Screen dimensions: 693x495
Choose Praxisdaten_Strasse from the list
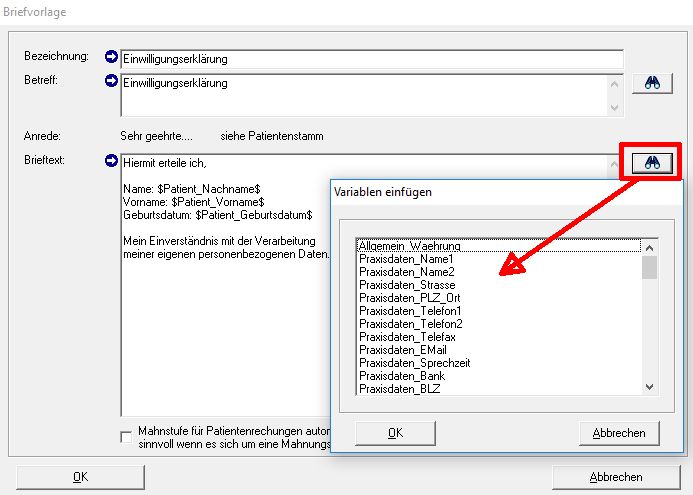pyautogui.click(x=400, y=285)
